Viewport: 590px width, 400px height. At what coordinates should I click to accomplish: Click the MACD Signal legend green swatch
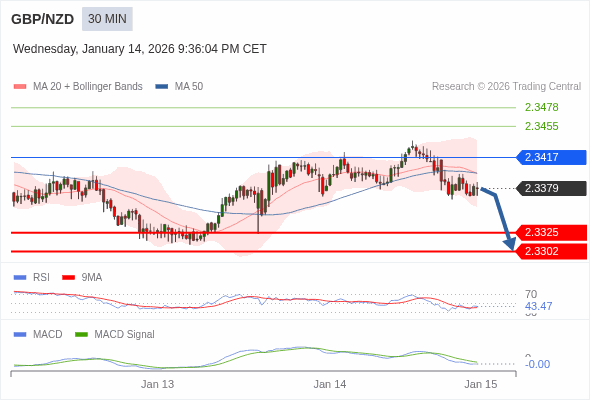[x=81, y=335]
